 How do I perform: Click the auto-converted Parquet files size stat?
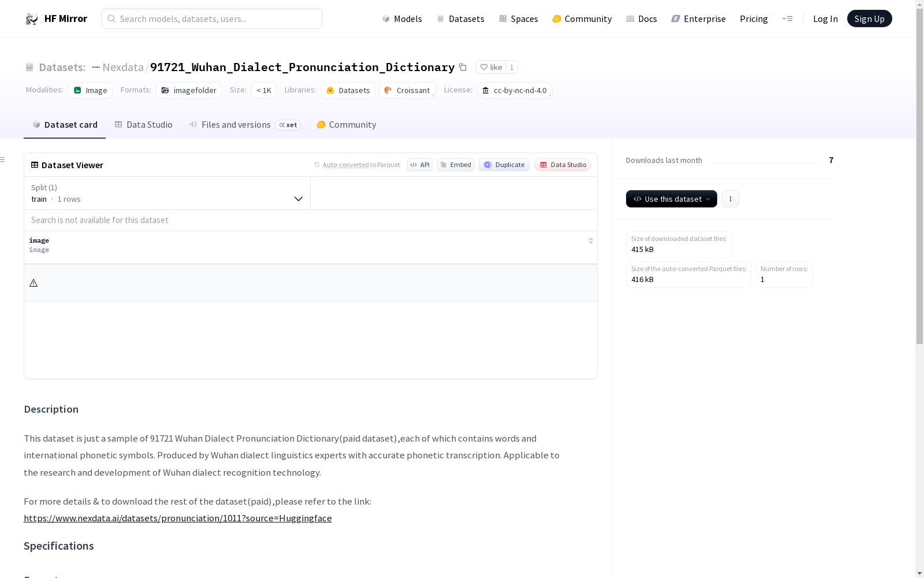tap(689, 275)
